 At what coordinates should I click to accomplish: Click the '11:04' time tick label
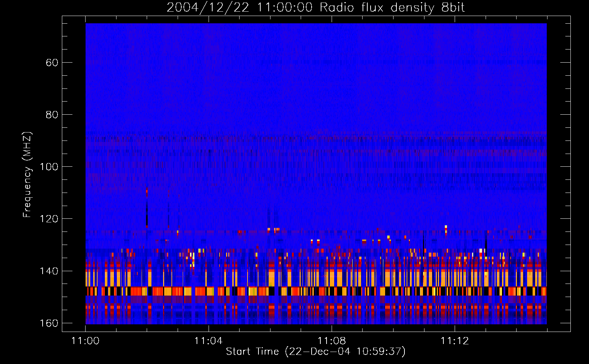209,341
